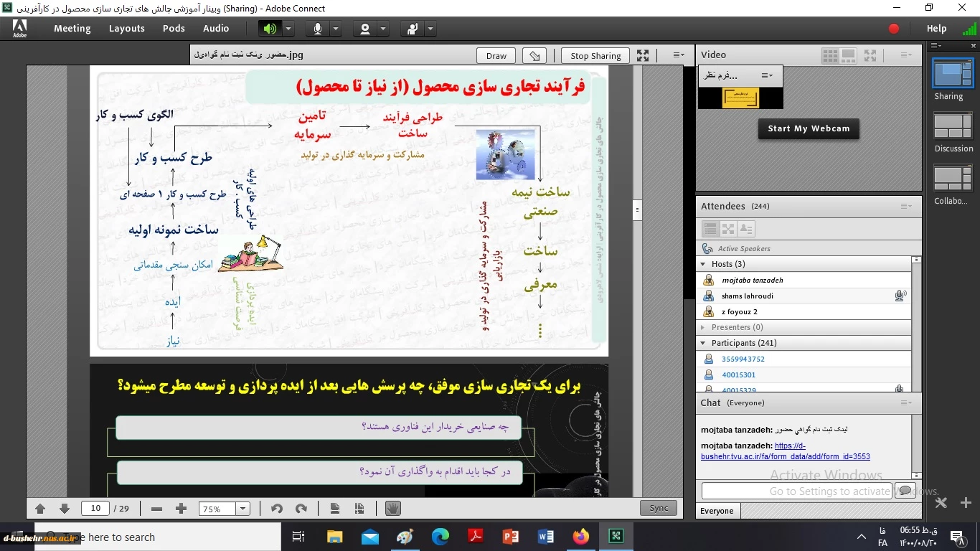Rotate document counterclockwise
This screenshot has width=980, height=551.
pos(277,509)
